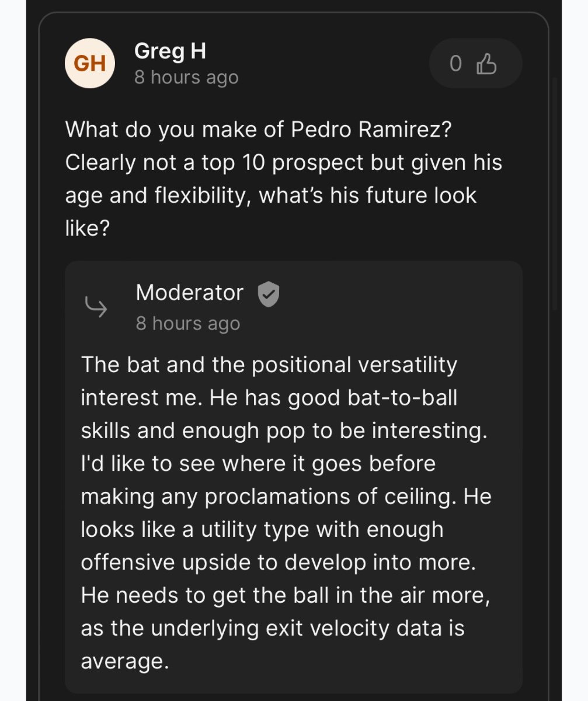
Task: Click the "Pedro Ramirez?" text in the question
Action: 371,129
